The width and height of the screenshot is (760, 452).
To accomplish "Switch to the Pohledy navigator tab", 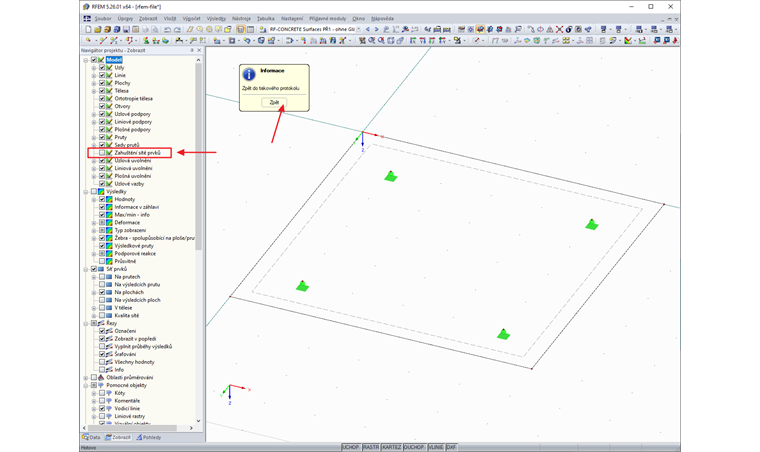I will coord(148,437).
